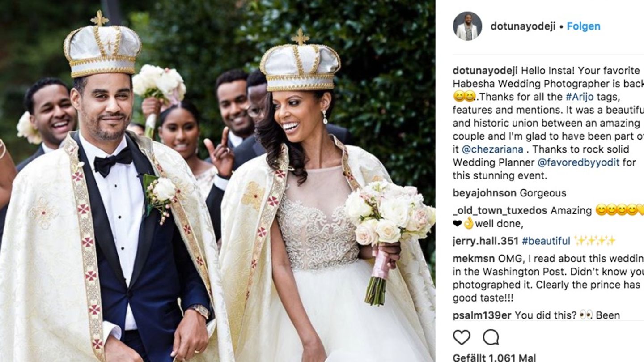Viewport: 644px width, 362px height.
Task: Open the #beautiful hashtag in comment
Action: click(546, 241)
